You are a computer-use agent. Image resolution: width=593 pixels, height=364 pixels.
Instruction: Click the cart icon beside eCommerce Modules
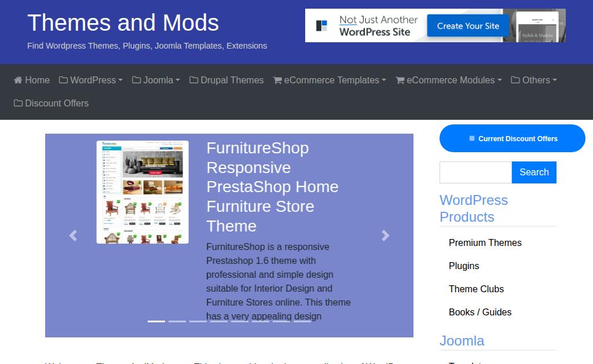coord(400,80)
